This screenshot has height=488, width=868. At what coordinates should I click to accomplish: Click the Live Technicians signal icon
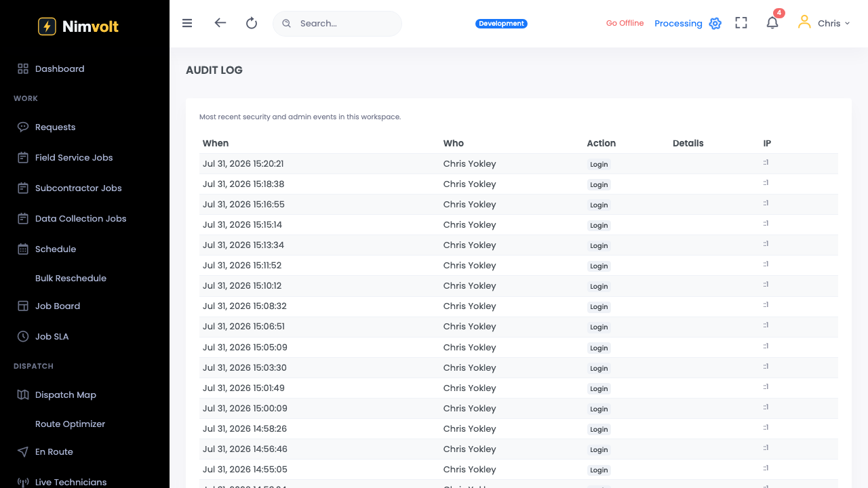[x=23, y=482]
